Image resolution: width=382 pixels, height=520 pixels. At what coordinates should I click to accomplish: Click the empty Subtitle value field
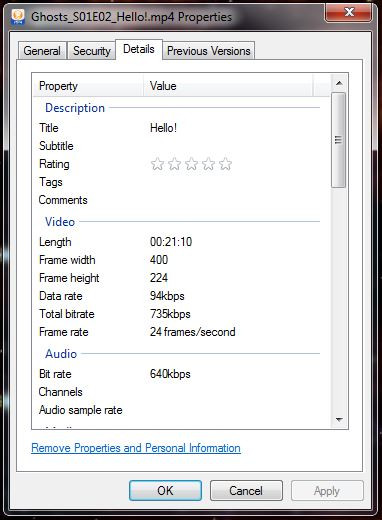point(230,146)
